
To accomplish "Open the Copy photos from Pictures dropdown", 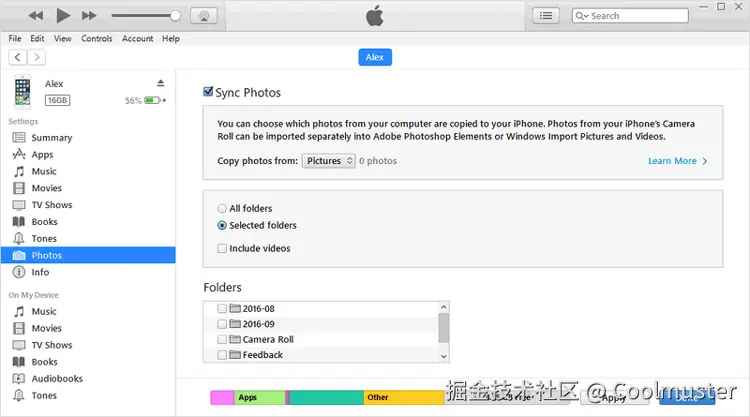I will pos(329,161).
